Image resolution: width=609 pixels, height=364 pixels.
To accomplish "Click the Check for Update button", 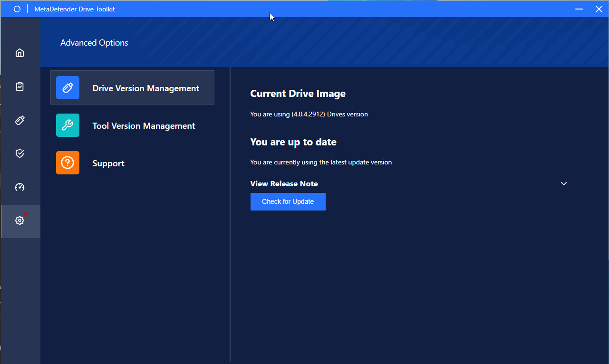I will 288,201.
